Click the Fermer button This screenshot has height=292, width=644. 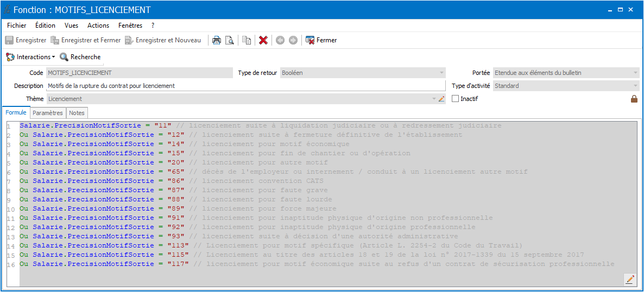[321, 40]
